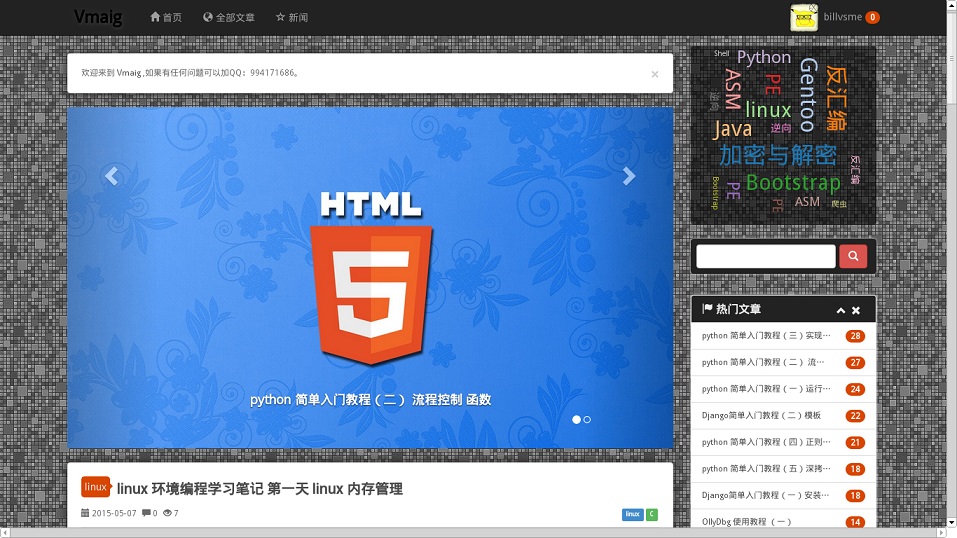Open the billvsme username link
The image size is (957, 538).
coord(842,17)
